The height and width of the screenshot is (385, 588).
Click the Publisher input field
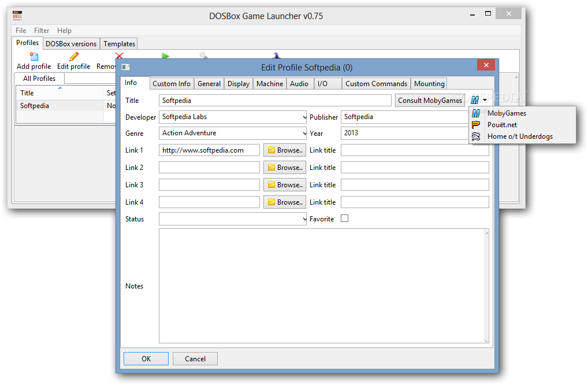click(x=405, y=117)
